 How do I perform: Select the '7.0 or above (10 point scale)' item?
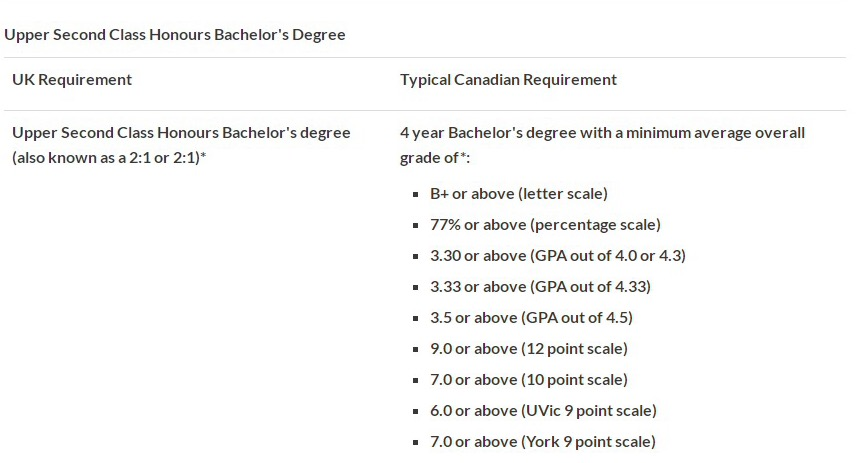tap(528, 380)
